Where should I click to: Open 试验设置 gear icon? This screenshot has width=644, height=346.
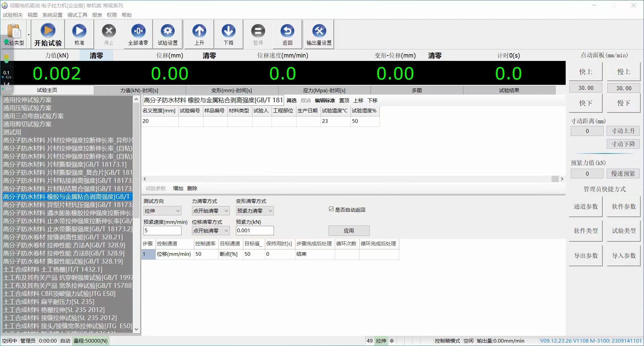point(168,34)
